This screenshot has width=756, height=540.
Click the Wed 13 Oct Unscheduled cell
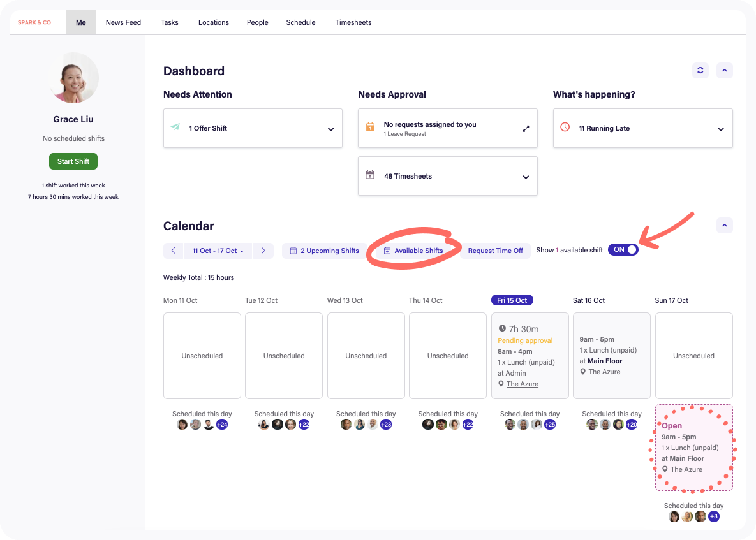tap(366, 356)
